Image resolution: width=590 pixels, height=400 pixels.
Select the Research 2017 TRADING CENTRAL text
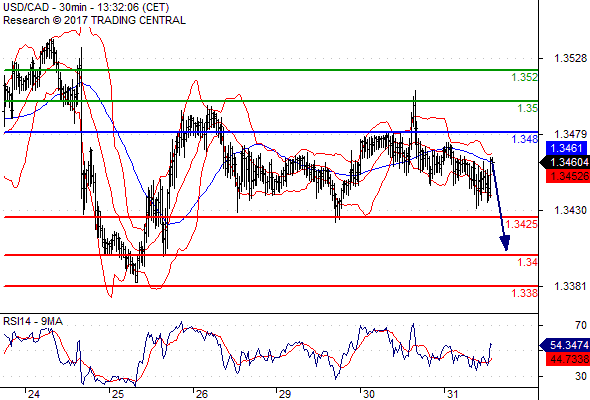(x=94, y=20)
